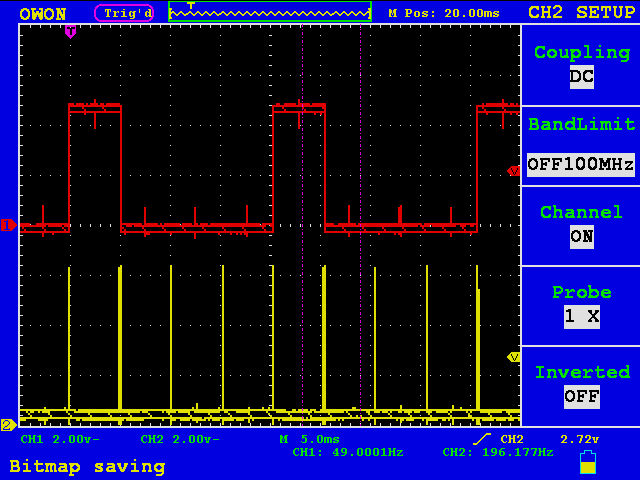640x480 pixels.
Task: Change the OFF100MHz band limit value
Action: (x=581, y=165)
